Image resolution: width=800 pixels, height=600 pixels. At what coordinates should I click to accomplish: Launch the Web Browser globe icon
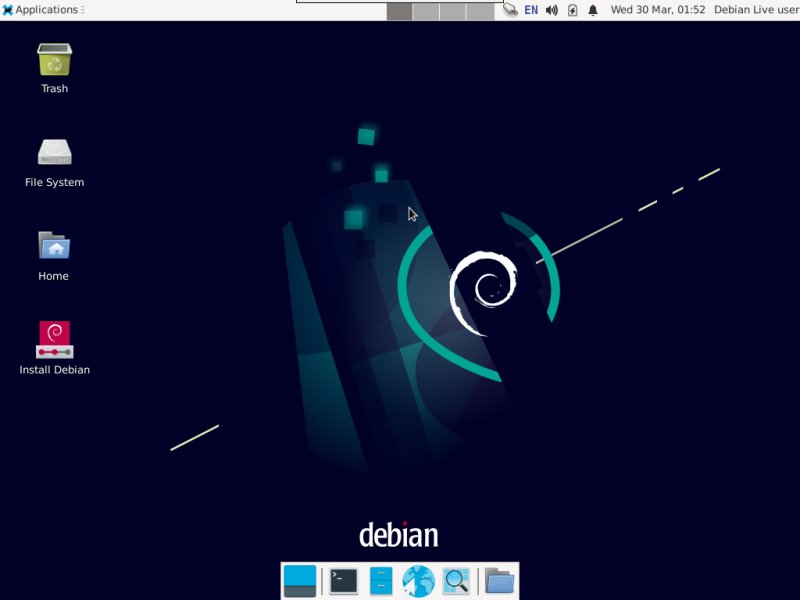coord(418,581)
